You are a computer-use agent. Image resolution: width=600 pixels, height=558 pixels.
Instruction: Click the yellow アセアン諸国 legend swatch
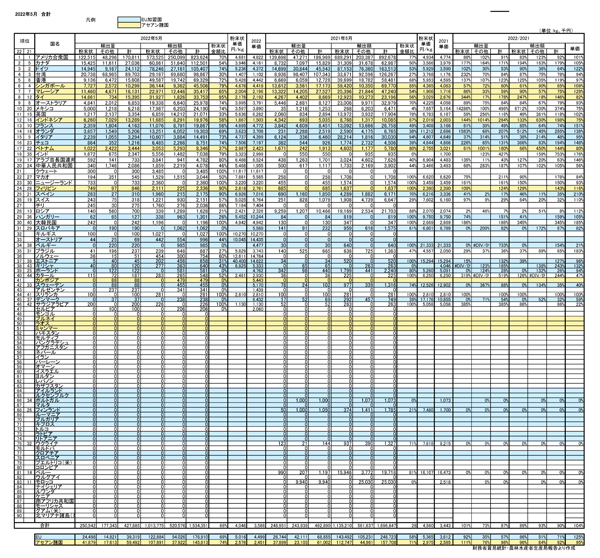click(129, 25)
